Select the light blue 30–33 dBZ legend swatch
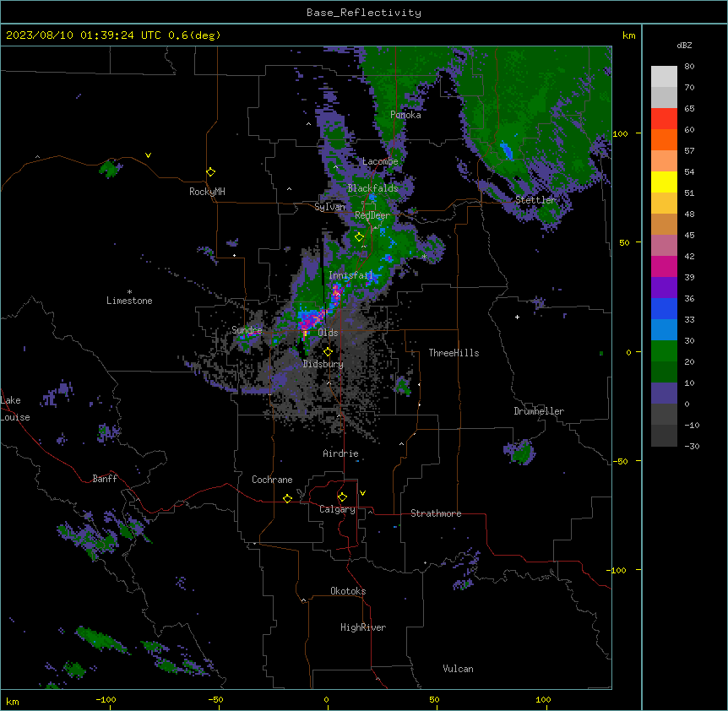 pos(664,330)
